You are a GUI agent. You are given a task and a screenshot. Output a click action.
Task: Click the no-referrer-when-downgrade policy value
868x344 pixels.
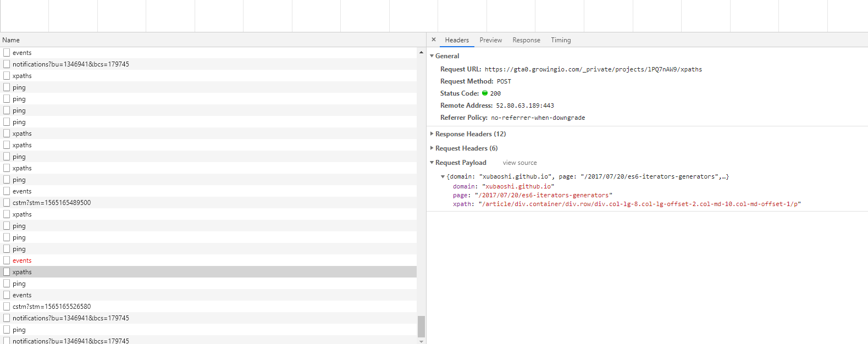(538, 118)
